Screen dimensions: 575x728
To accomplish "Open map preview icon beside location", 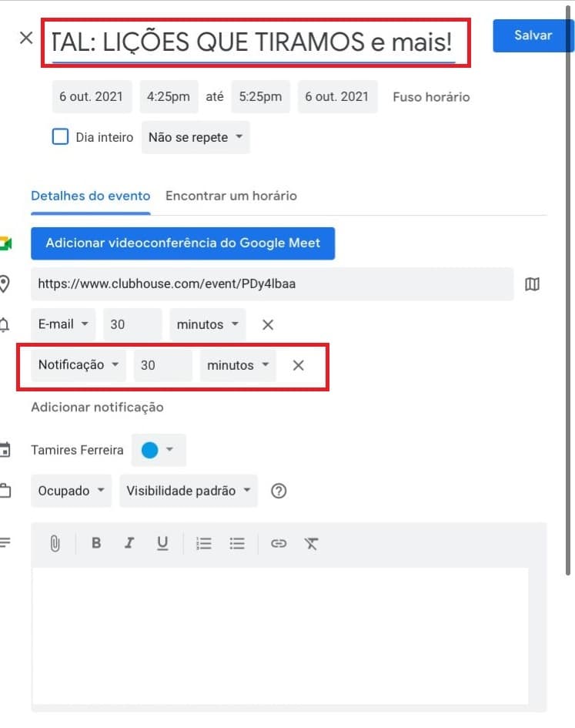I will pos(532,284).
